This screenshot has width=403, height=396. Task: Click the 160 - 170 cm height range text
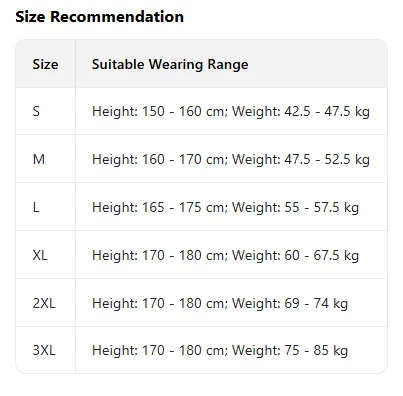[185, 159]
